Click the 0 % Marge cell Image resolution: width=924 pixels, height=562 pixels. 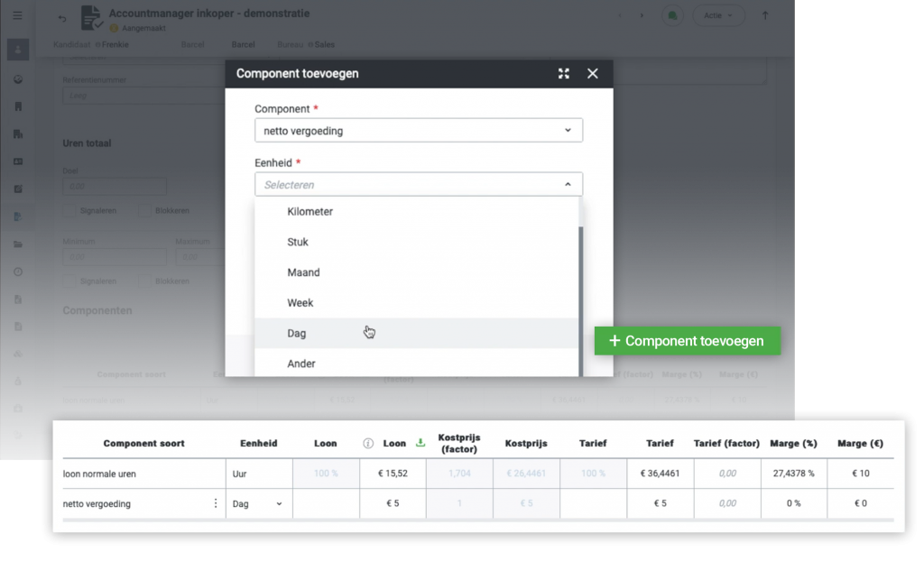[793, 503]
